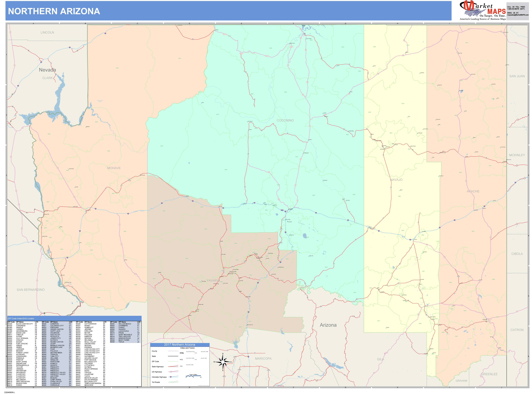Click the green Toll Roads line symbol
Viewport: 532px width, 394px height.
click(x=173, y=382)
